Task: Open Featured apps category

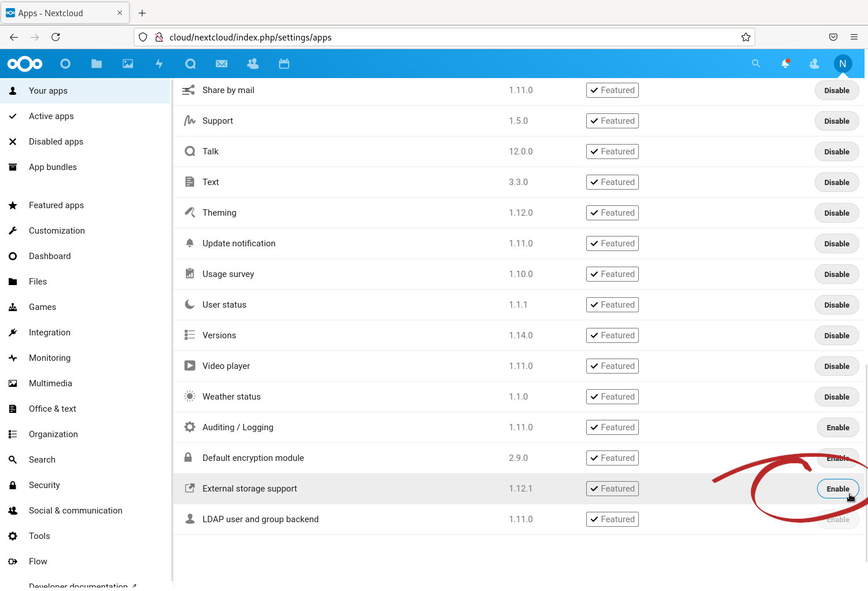Action: coord(85,205)
